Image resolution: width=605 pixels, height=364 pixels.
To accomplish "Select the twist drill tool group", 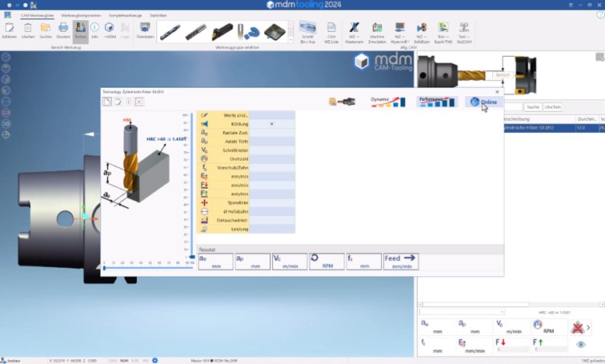I will [170, 32].
